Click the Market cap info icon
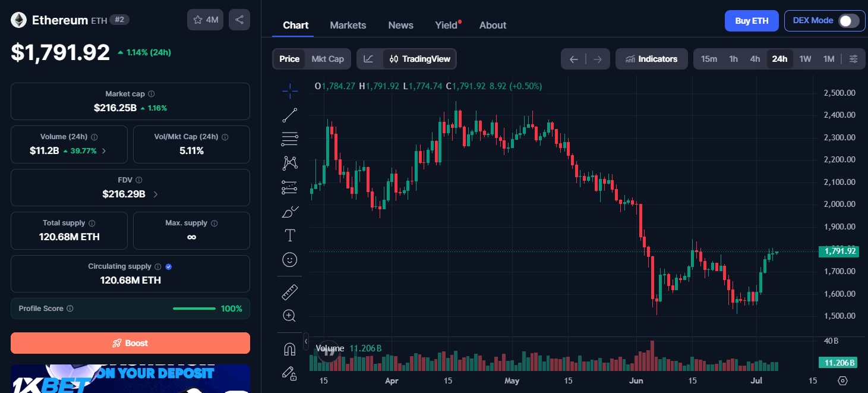 click(x=151, y=94)
